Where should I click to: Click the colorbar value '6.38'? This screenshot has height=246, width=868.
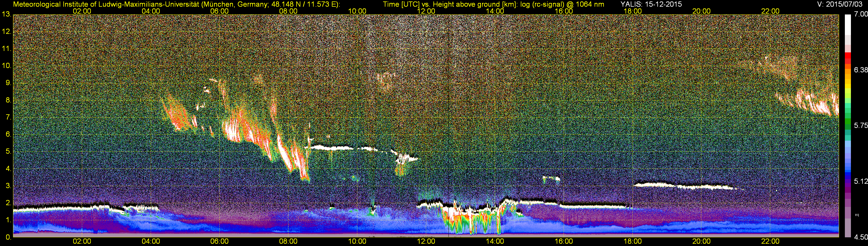(861, 70)
